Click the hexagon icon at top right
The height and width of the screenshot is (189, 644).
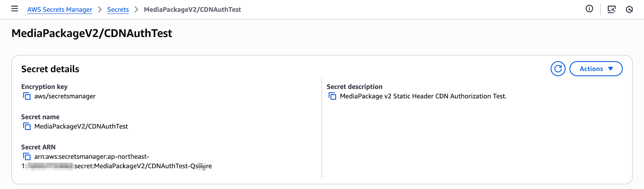pos(629,9)
